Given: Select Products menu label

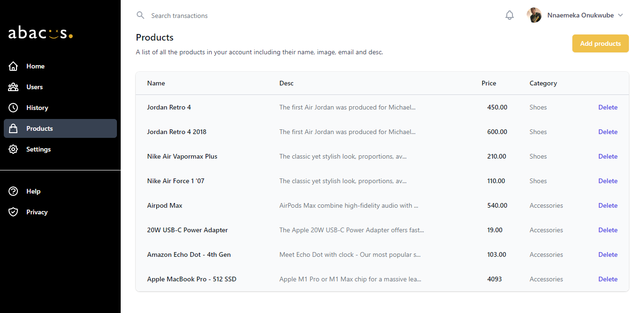Looking at the screenshot, I should [x=40, y=128].
